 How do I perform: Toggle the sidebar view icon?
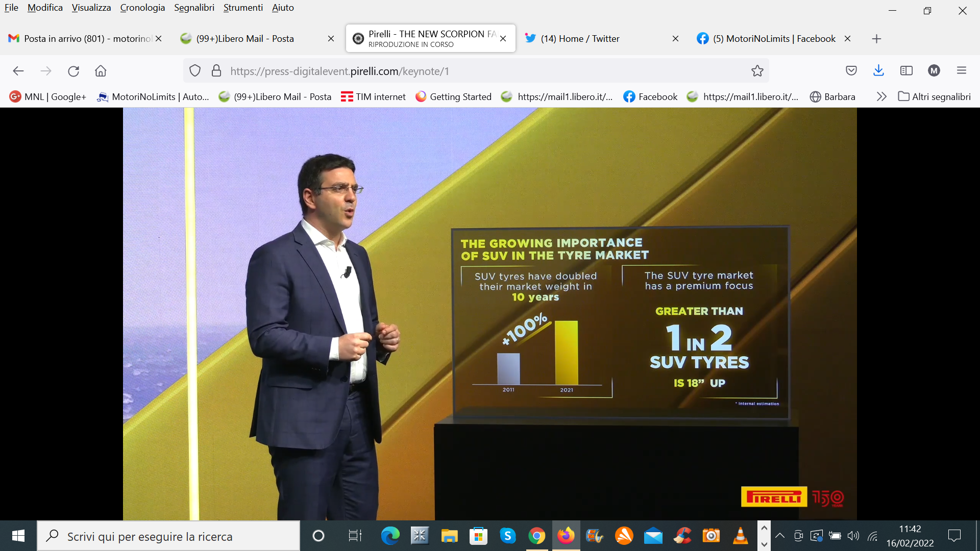click(906, 71)
